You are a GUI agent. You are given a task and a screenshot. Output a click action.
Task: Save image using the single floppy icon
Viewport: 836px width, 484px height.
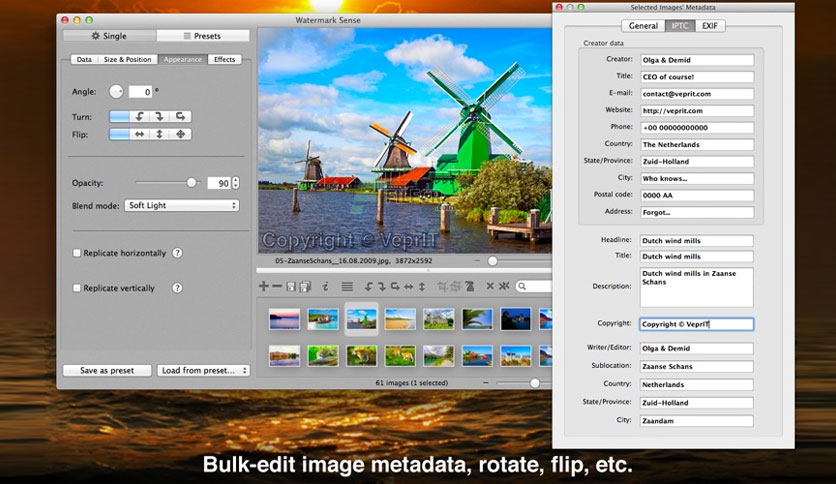pos(291,286)
